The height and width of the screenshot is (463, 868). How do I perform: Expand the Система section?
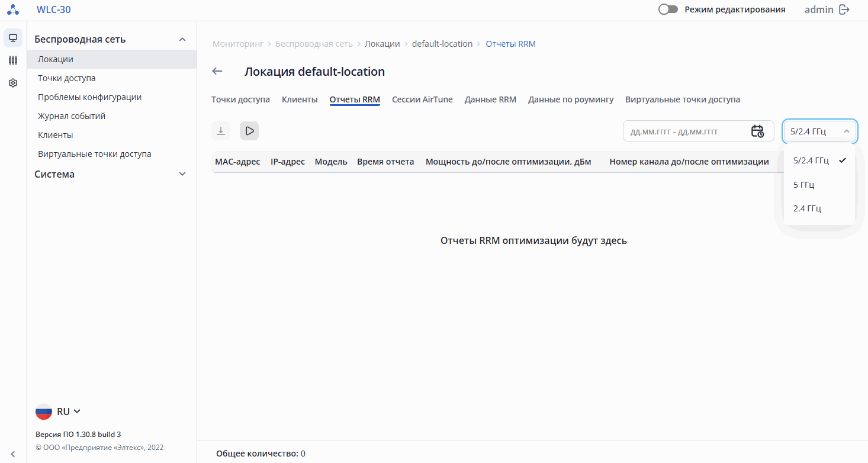(x=182, y=174)
